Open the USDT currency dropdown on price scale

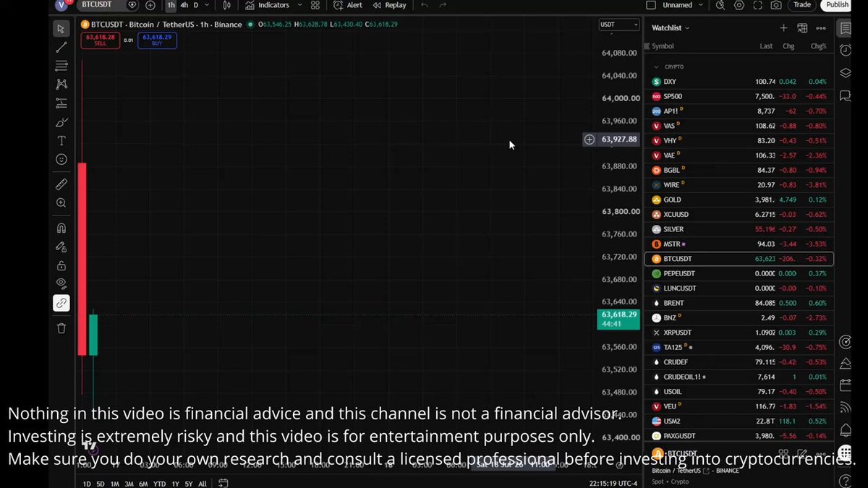[619, 25]
